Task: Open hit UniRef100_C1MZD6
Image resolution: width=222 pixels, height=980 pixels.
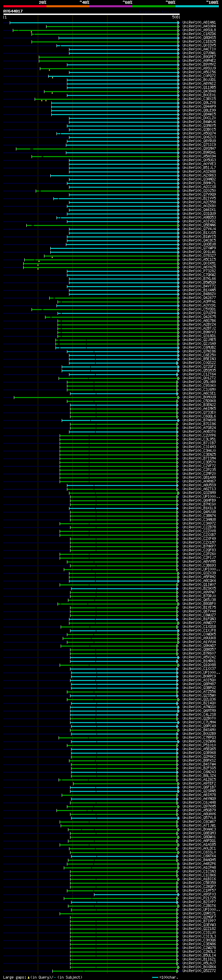Action: pos(199,34)
